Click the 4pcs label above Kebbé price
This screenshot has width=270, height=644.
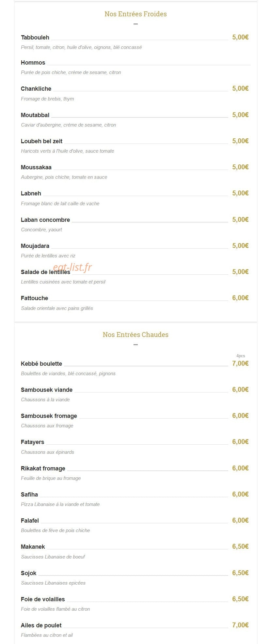coord(241,356)
